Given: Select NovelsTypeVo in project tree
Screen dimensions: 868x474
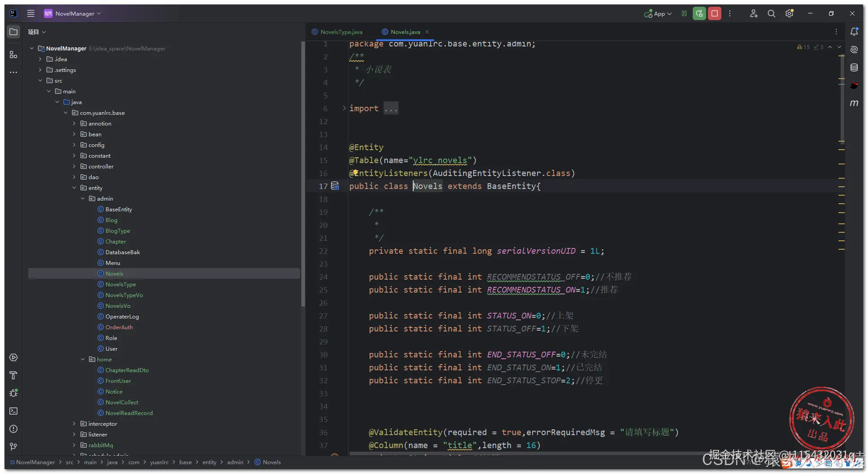Looking at the screenshot, I should coord(124,295).
